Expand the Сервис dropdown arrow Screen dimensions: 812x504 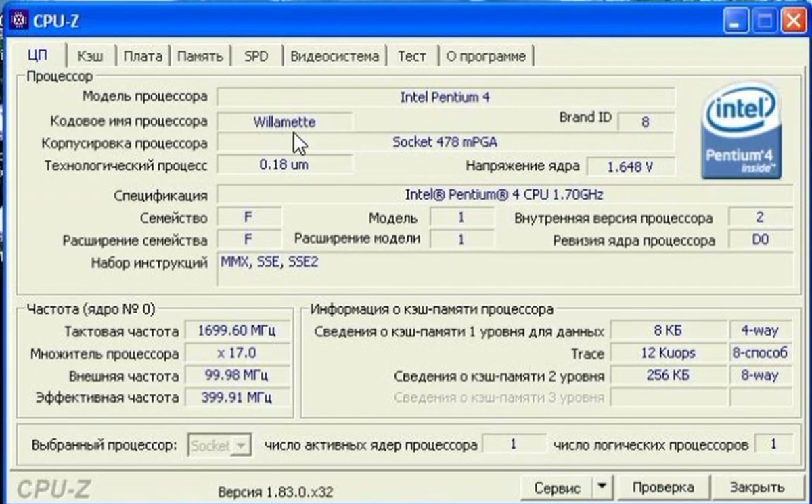click(x=602, y=488)
